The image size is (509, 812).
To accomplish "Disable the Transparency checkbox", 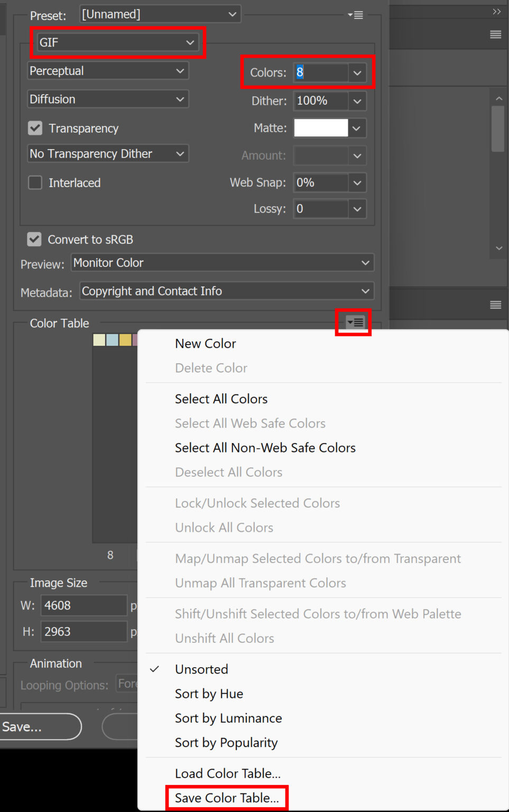I will coord(34,128).
